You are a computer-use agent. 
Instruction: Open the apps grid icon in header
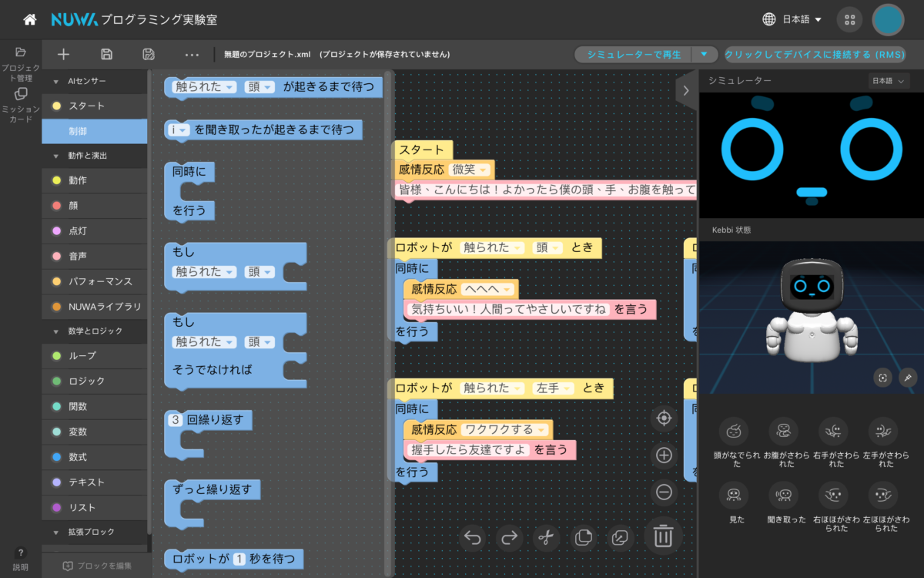(849, 20)
